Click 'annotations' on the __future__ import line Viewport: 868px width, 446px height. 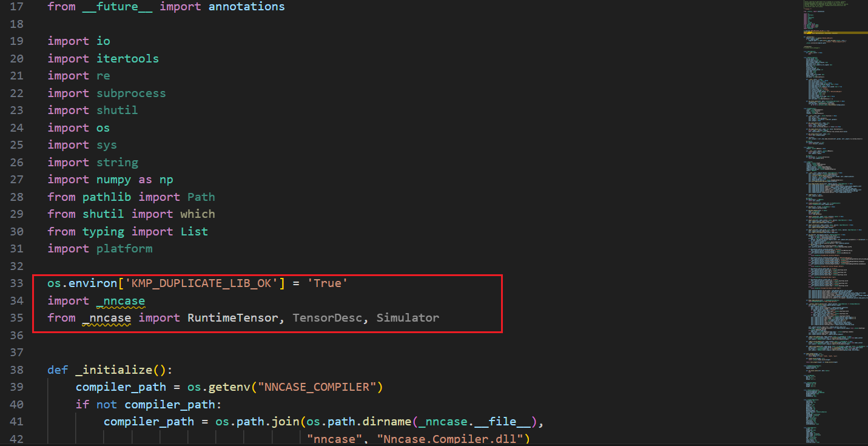pyautogui.click(x=246, y=7)
